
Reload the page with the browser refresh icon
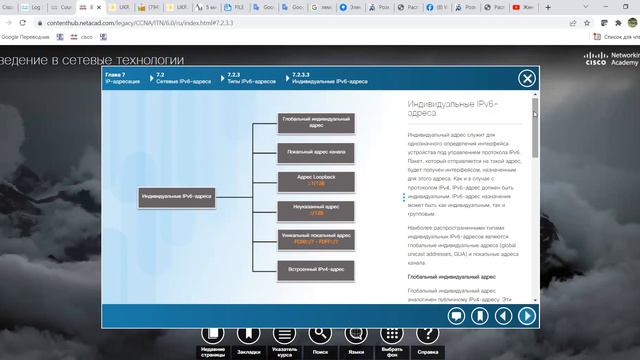(23, 23)
